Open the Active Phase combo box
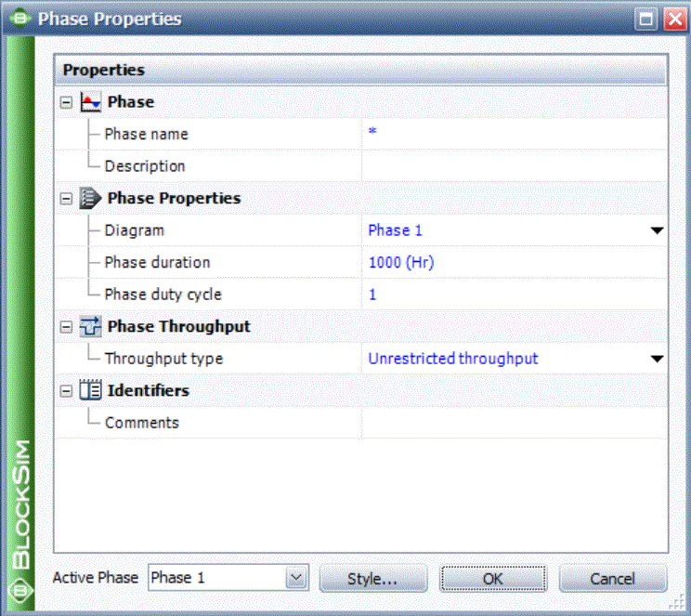The image size is (691, 616). click(x=296, y=578)
